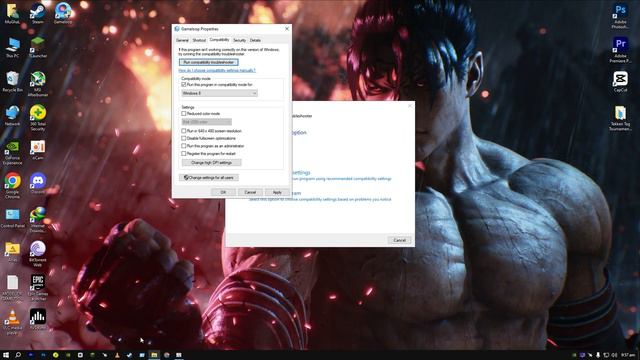
Task: Tick Disable fullscreen optimizations checkbox
Action: pos(184,138)
